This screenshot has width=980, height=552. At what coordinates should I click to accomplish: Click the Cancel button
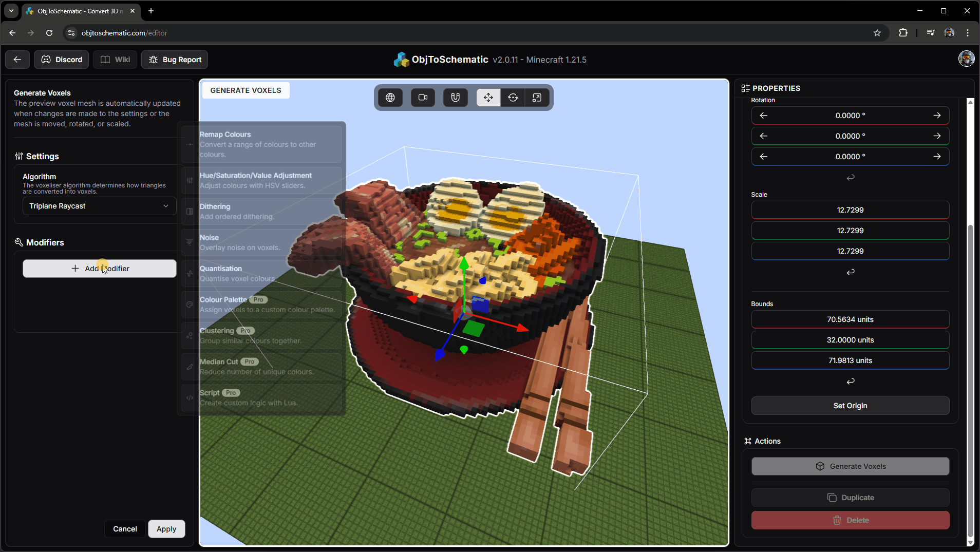[125, 529]
